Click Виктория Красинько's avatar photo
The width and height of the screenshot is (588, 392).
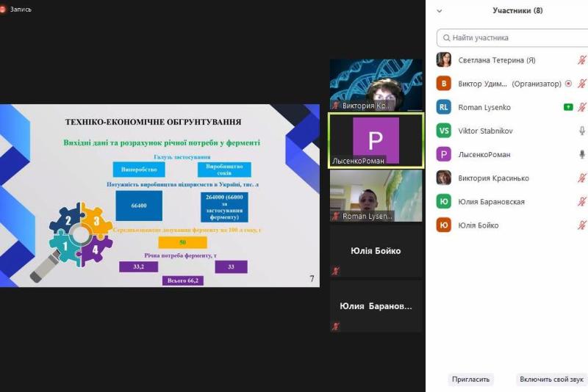click(x=444, y=178)
